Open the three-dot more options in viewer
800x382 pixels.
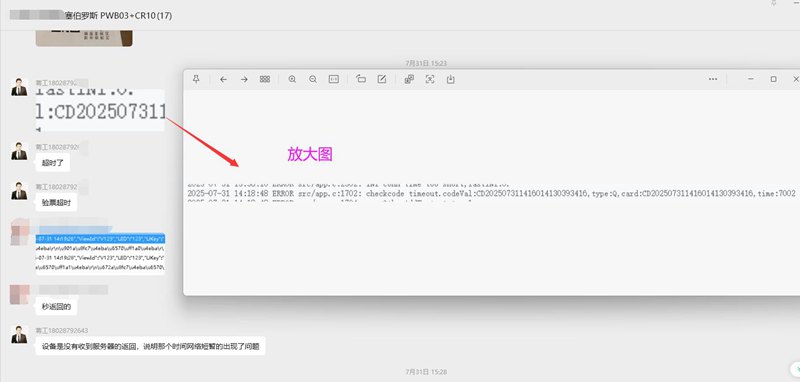tap(713, 79)
